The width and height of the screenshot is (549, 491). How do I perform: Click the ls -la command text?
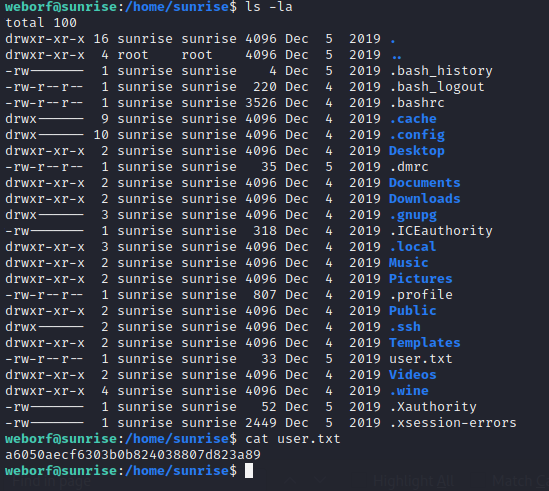(x=269, y=7)
